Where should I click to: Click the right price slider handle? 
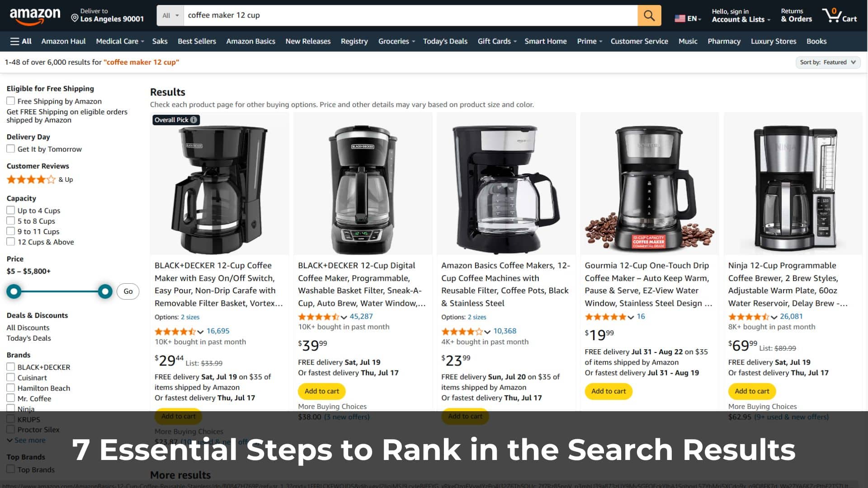(105, 291)
